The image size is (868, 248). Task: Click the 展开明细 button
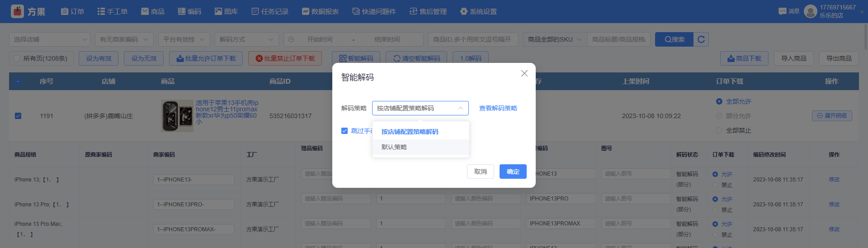832,116
